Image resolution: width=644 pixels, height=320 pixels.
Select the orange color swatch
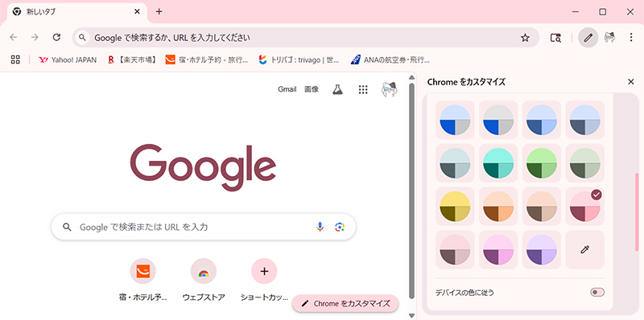pos(498,207)
